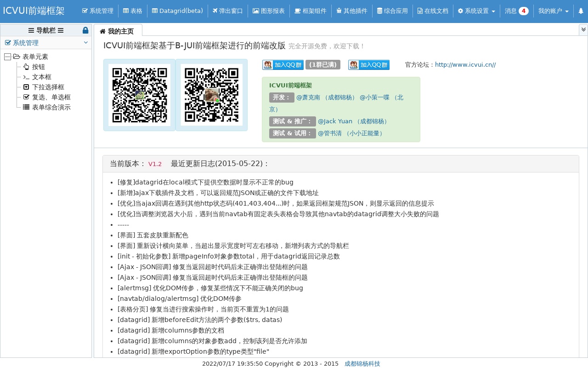588x368 pixels.
Task: Click the document icon beside 在线文档
Action: (x=420, y=11)
